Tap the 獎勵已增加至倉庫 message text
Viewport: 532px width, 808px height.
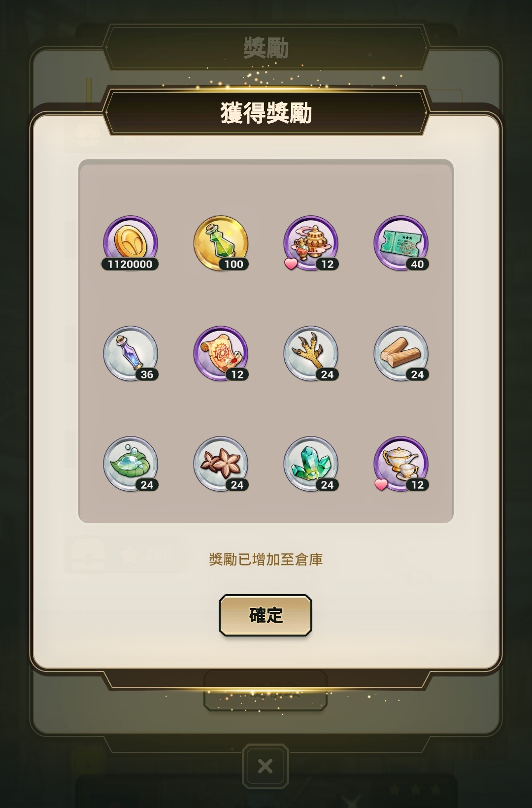coord(266,559)
